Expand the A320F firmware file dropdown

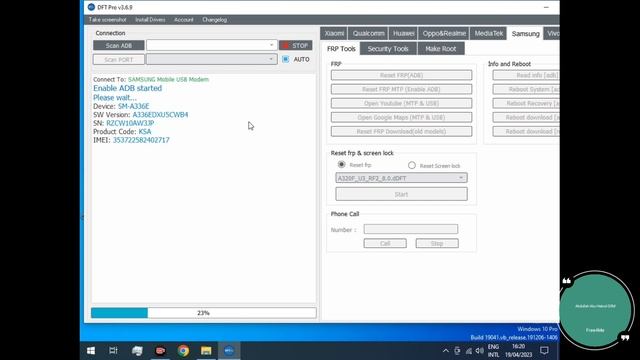click(401, 178)
